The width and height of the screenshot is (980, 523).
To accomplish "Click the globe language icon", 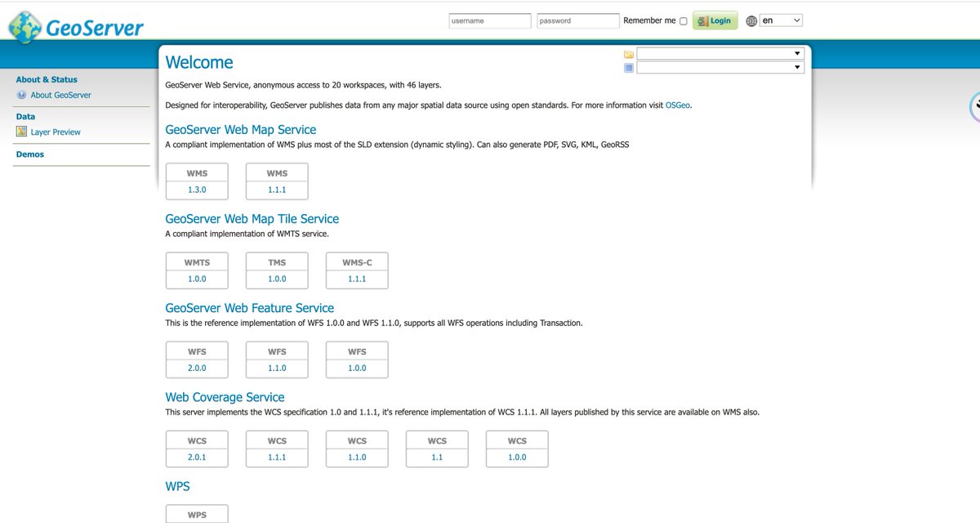I will pos(751,21).
